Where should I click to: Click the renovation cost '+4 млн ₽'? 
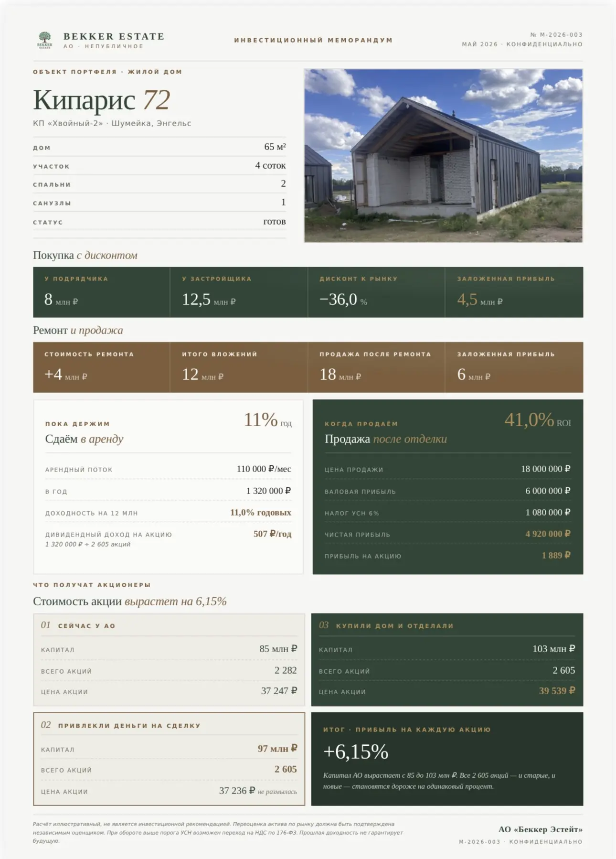pos(66,374)
